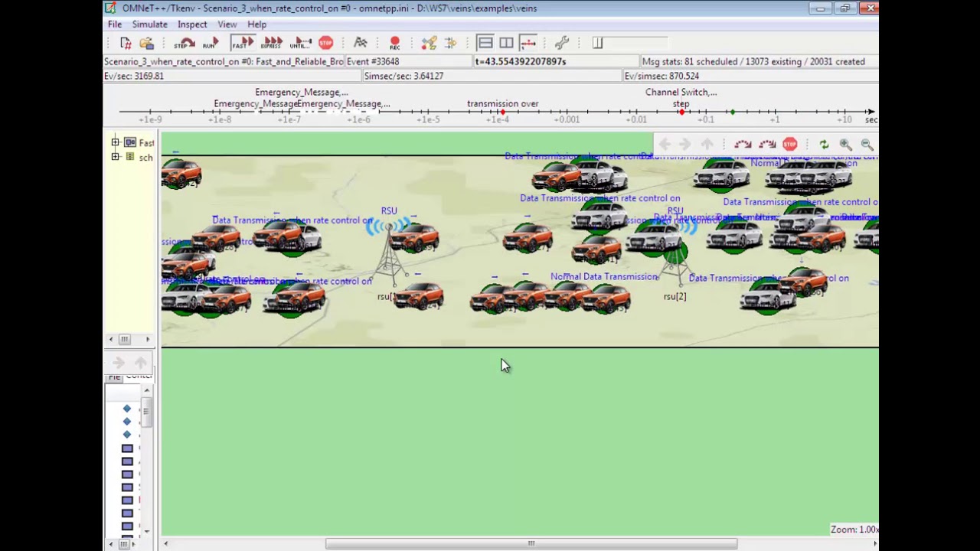Viewport: 980px width, 551px height.
Task: Expand the sch tree node
Action: [115, 157]
